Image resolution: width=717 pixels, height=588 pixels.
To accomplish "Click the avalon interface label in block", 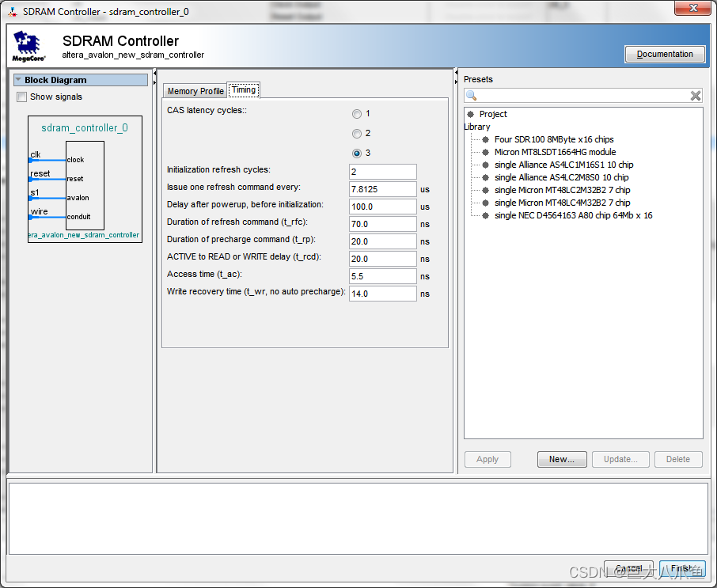I will 78,198.
